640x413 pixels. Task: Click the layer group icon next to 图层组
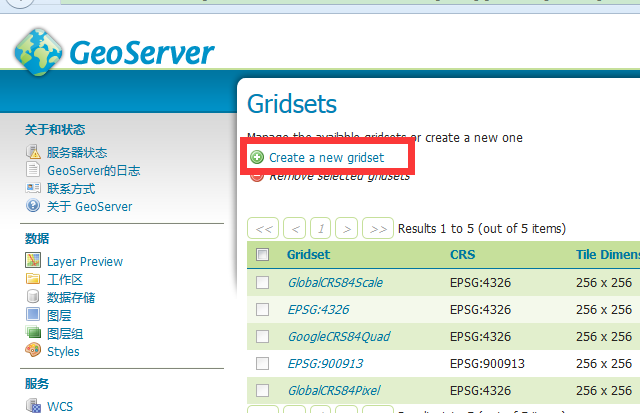(33, 332)
